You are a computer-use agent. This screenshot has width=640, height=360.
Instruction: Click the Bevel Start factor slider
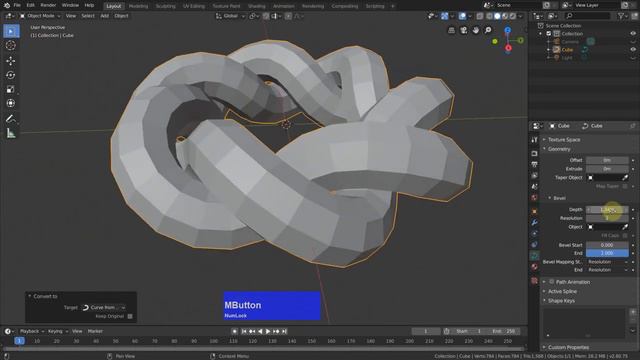pyautogui.click(x=607, y=245)
